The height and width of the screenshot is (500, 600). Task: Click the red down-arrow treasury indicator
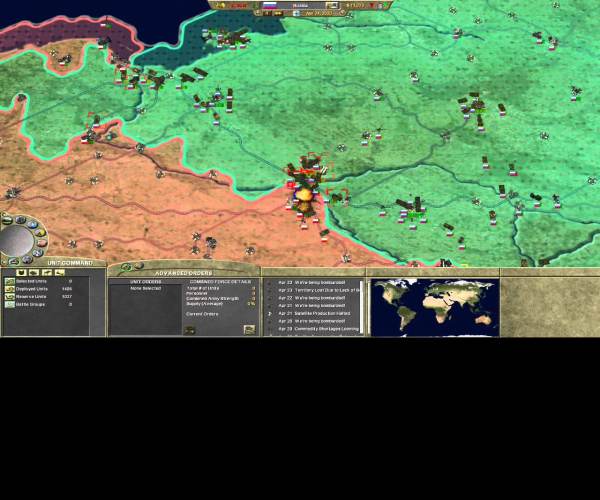point(371,5)
